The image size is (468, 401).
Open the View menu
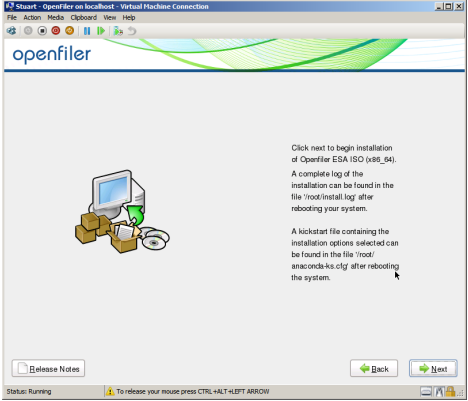tap(110, 18)
